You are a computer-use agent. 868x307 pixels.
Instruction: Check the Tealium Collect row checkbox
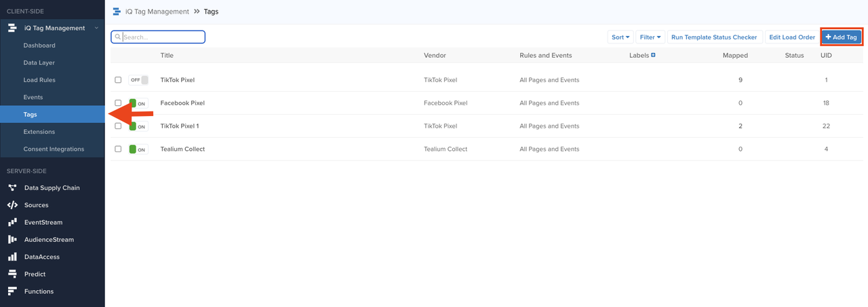click(118, 149)
